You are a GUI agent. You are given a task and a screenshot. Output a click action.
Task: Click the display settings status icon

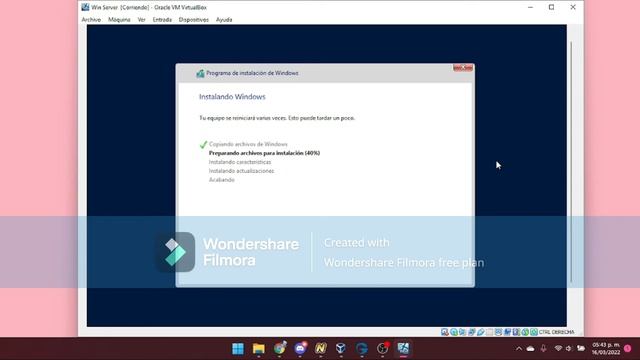[x=498, y=332]
